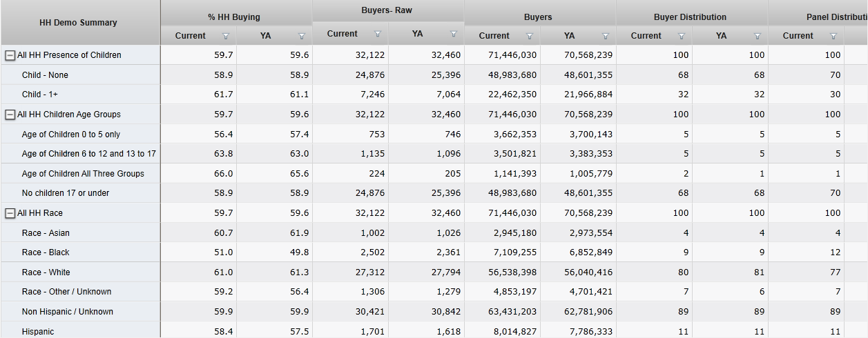Click filter icon on % HH Buying YA column
The height and width of the screenshot is (338, 868).
[302, 36]
